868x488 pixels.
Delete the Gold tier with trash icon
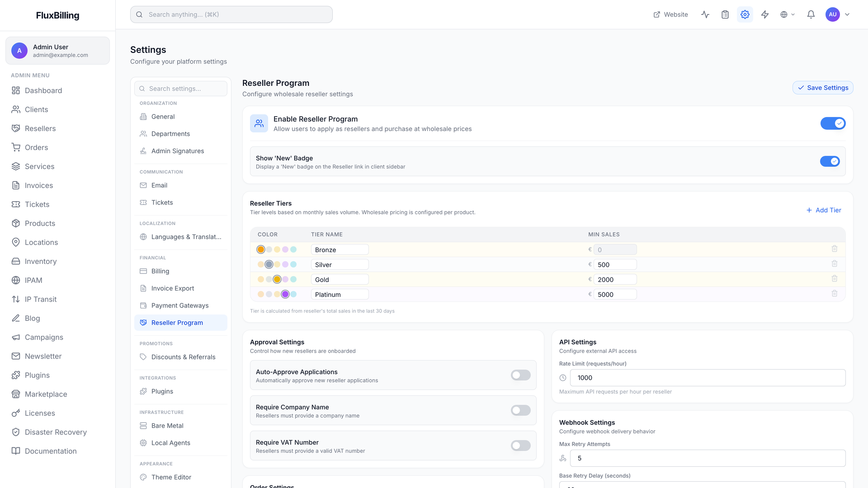click(x=835, y=279)
